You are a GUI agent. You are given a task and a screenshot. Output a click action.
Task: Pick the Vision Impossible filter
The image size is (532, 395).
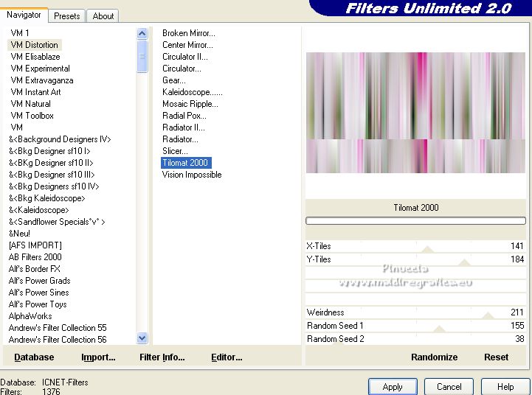point(192,175)
